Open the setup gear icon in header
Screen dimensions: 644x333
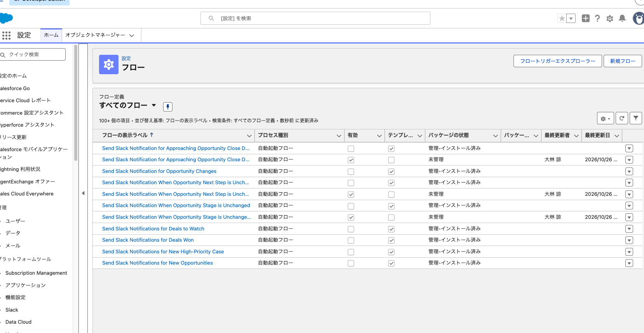coord(610,18)
